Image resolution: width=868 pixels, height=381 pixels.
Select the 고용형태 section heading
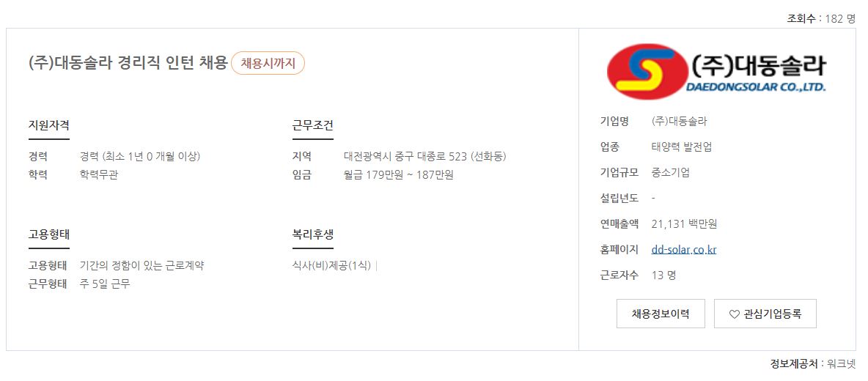pos(48,234)
